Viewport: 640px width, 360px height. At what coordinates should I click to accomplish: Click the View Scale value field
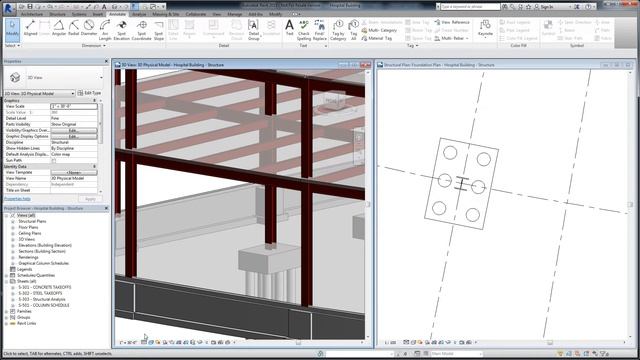[74, 106]
